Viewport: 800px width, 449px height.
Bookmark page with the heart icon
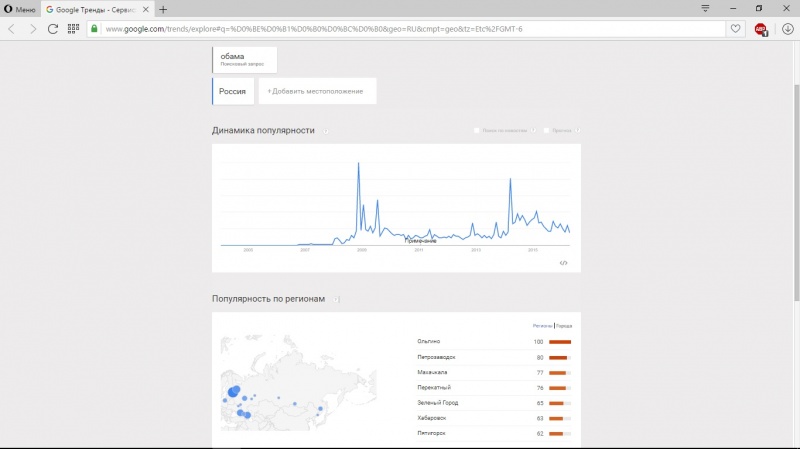point(736,29)
